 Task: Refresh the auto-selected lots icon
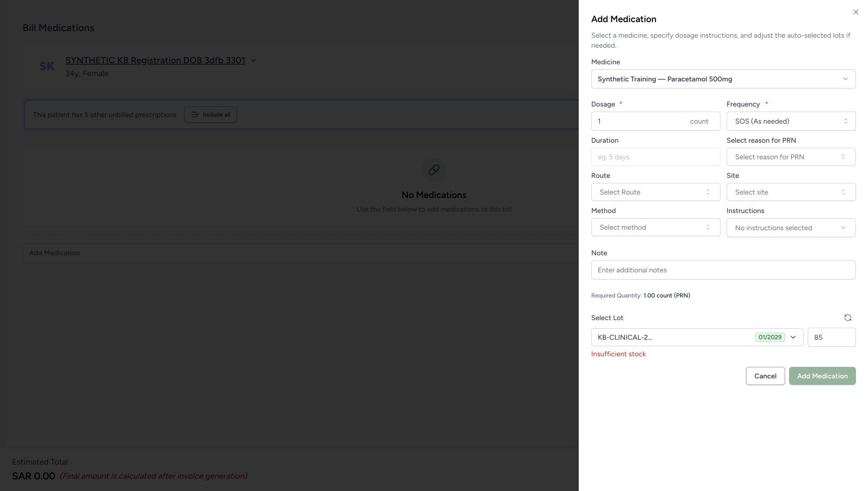pyautogui.click(x=847, y=318)
